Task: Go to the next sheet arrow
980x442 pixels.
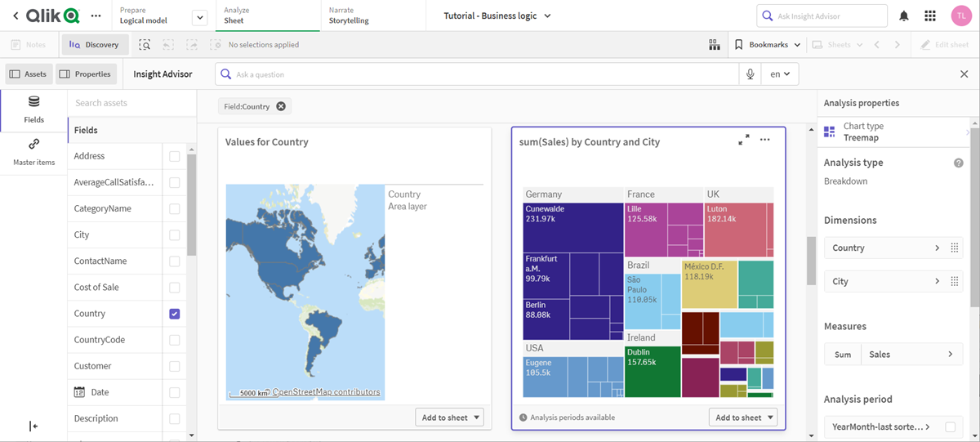Action: 898,45
